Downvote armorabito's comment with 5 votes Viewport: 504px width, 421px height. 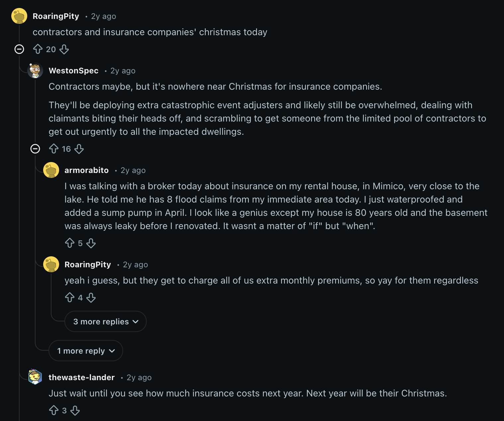tap(91, 243)
